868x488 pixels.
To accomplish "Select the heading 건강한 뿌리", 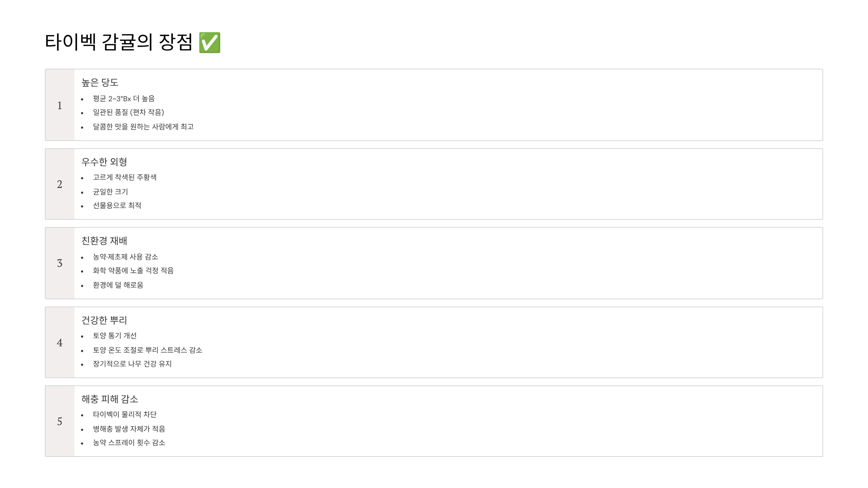I will [x=104, y=320].
